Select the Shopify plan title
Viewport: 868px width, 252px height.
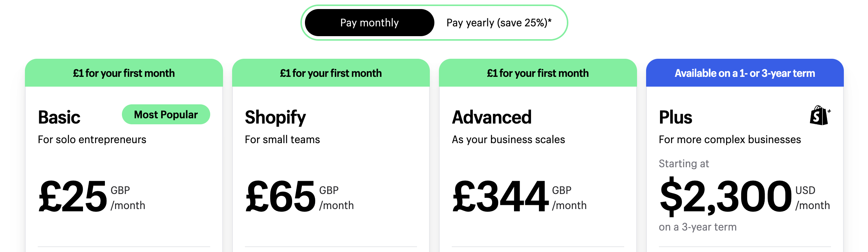click(275, 118)
